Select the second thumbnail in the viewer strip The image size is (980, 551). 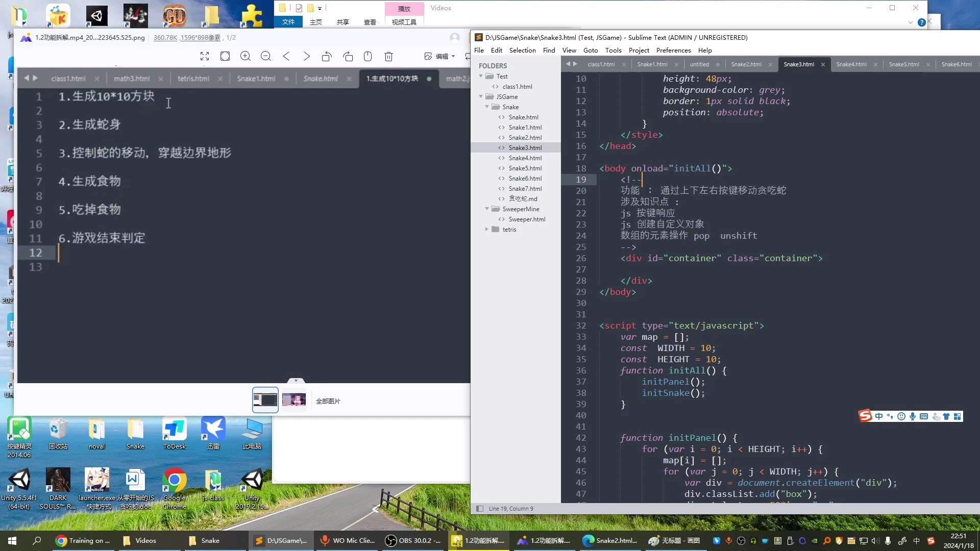coord(294,400)
